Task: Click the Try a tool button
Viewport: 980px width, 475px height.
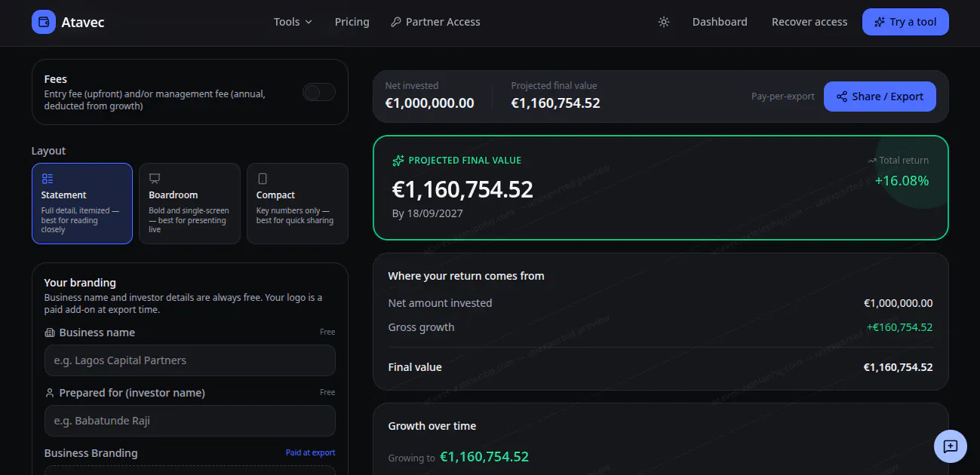Action: point(905,22)
